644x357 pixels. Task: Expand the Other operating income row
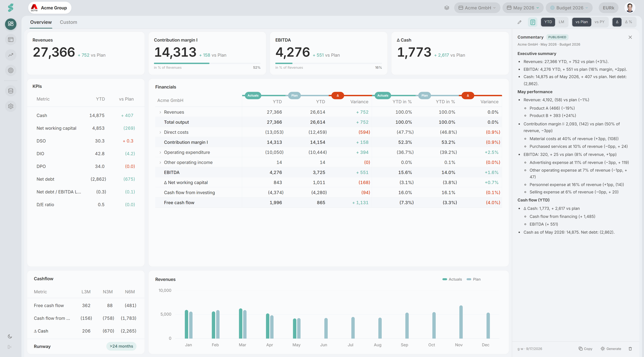160,163
